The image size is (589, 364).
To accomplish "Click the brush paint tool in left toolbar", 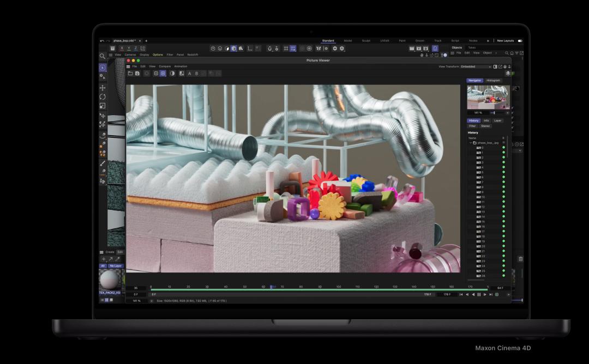I will 103,163.
